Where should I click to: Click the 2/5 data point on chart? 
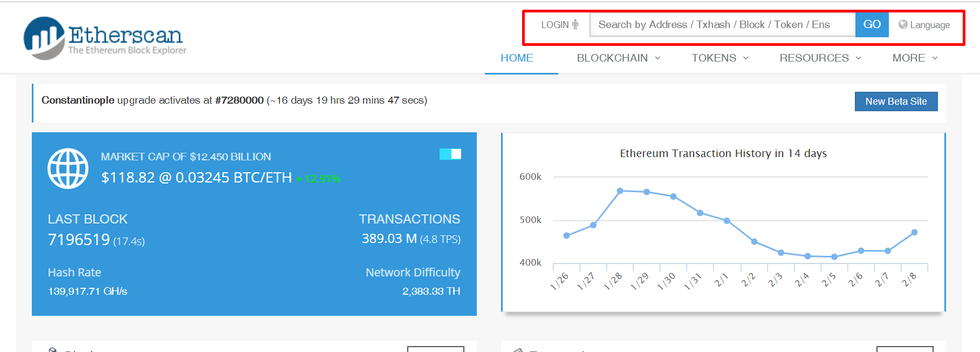[834, 257]
